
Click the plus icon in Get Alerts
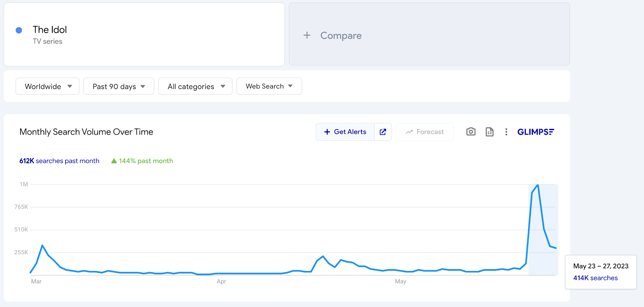pos(327,132)
